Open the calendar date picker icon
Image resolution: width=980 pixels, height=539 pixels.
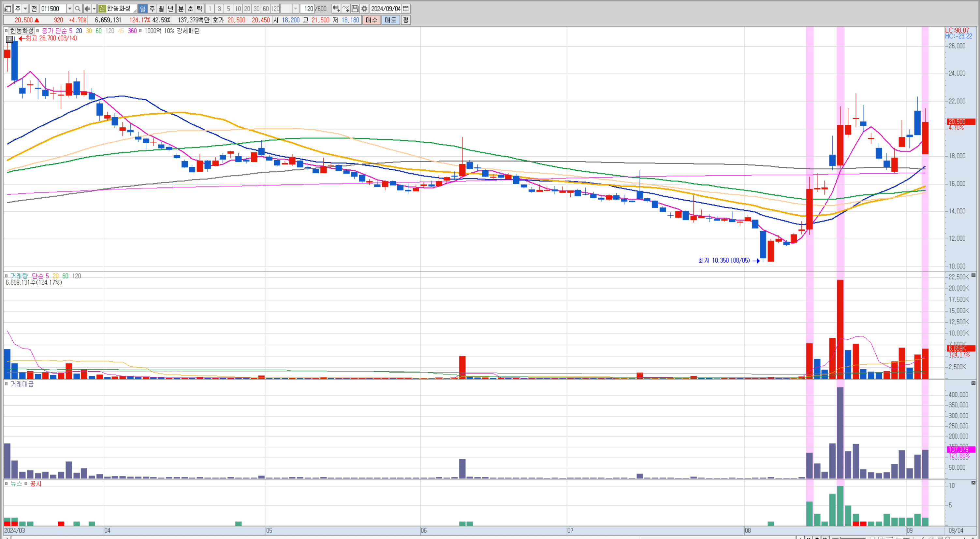pos(406,9)
